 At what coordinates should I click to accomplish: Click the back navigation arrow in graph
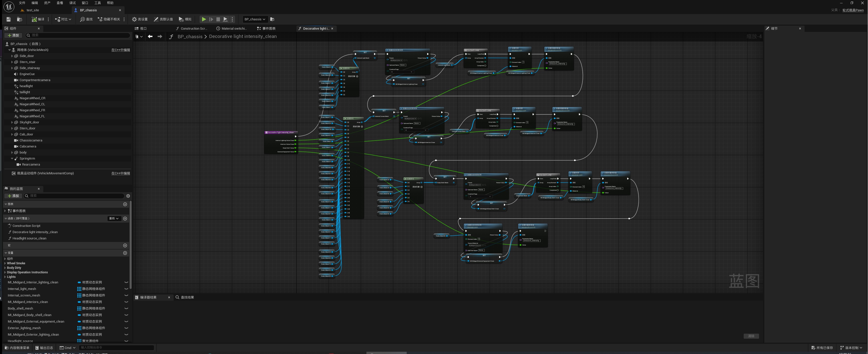[150, 36]
